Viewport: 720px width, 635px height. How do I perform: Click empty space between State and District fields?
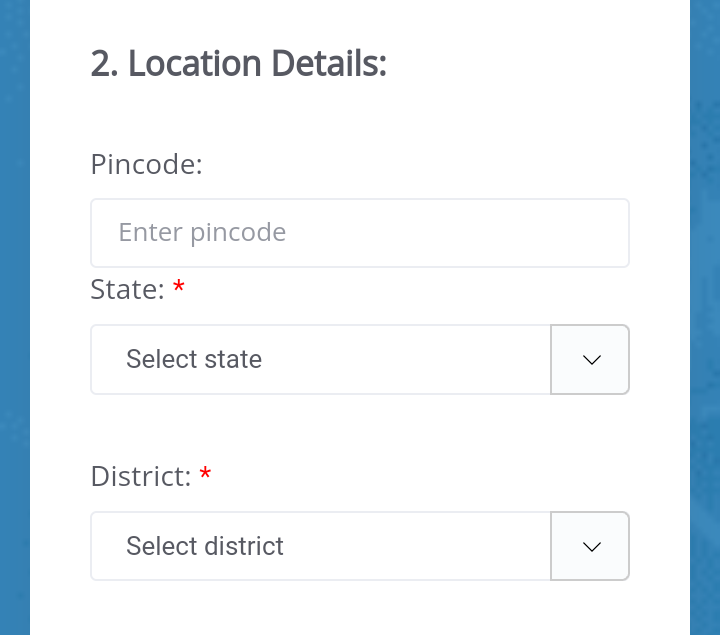tap(360, 428)
